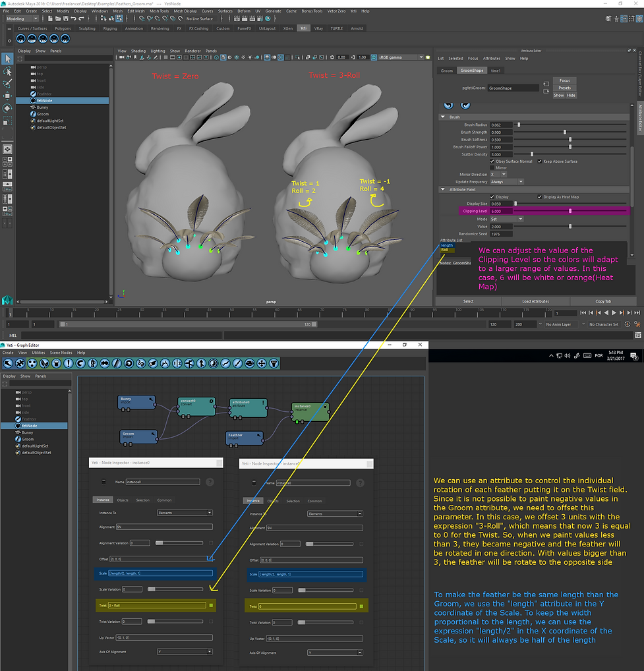
Task: Click the Undo arrow icon in status line
Action: click(x=73, y=18)
